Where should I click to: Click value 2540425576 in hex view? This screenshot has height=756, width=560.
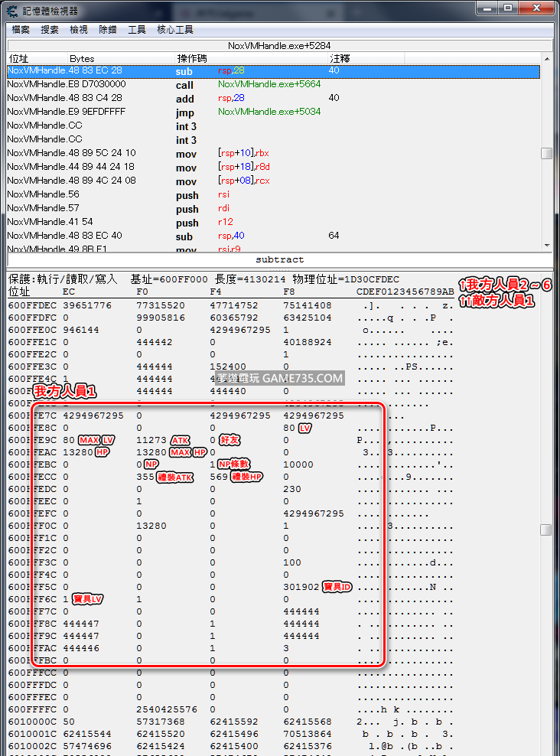[x=167, y=710]
